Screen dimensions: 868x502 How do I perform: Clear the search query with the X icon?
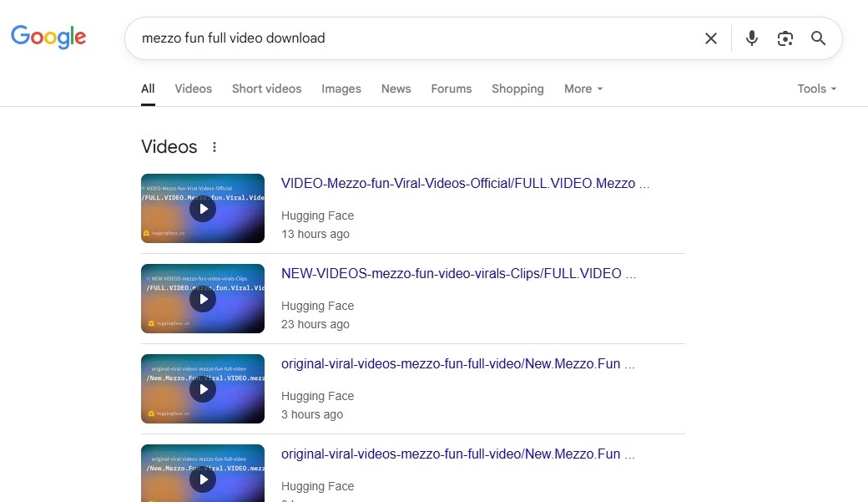(711, 38)
